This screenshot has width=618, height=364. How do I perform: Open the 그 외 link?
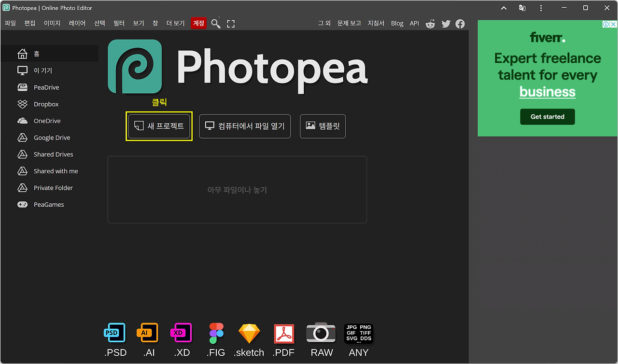pyautogui.click(x=324, y=23)
